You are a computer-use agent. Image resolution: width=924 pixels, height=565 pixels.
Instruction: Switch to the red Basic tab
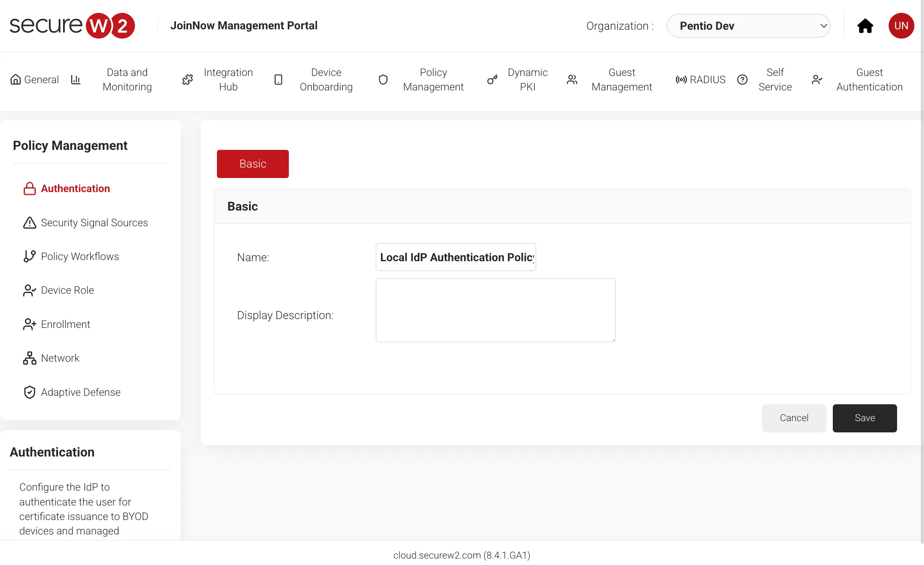(253, 164)
